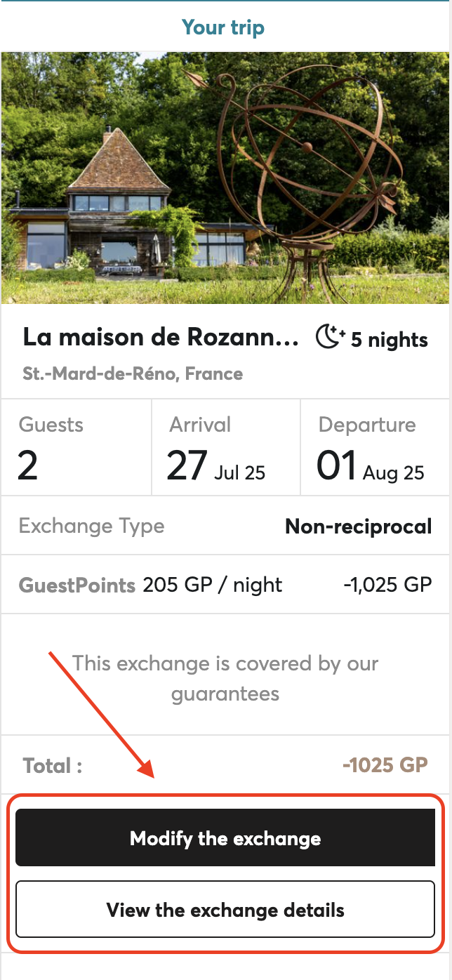Click the exchange guarantees notice text
Screen dimensions: 452x980
(x=225, y=678)
